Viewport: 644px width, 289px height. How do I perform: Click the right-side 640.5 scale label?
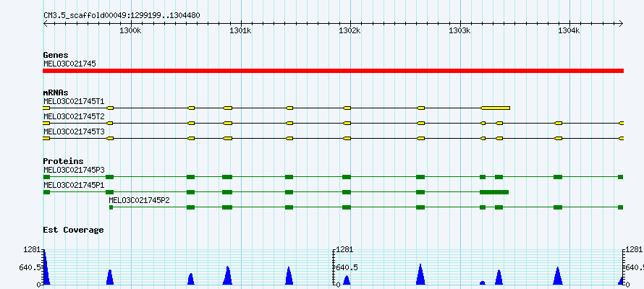(635, 267)
